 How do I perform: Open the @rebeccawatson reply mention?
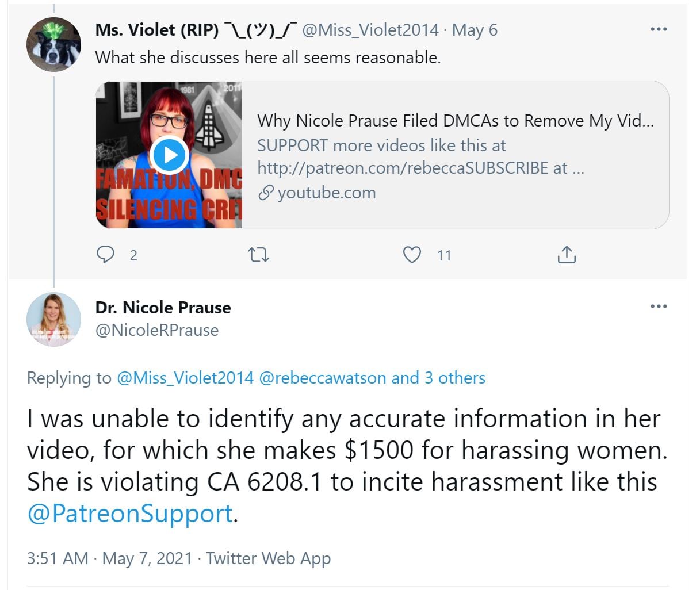322,378
